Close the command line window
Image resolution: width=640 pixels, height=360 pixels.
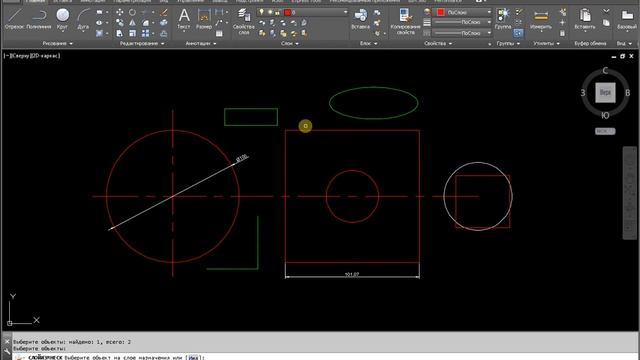[x=7, y=342]
